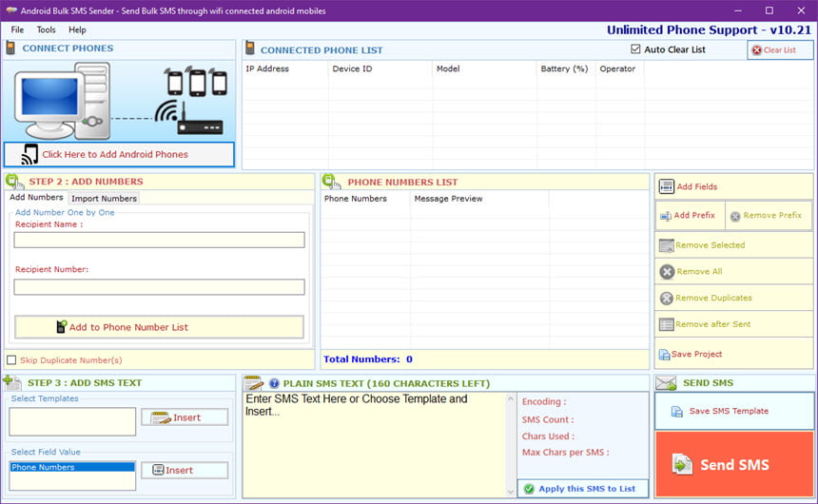Click SMS text scrollbar down arrow
The image size is (818, 504).
point(510,492)
